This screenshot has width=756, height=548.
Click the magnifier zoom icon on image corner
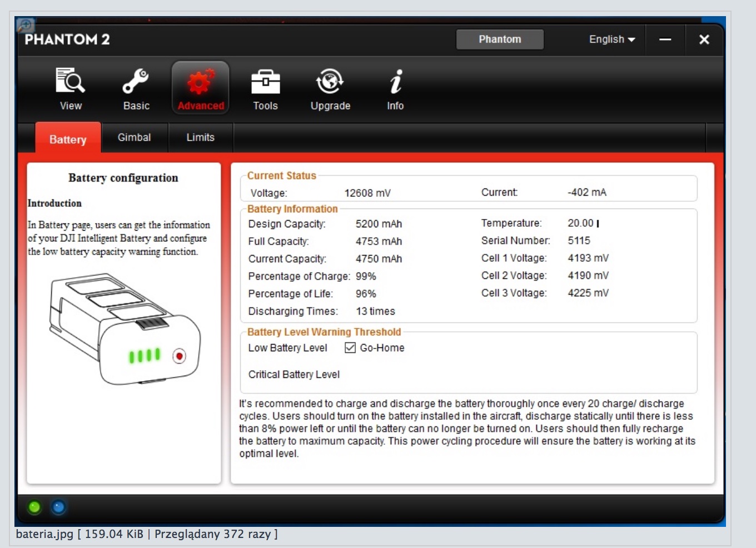pyautogui.click(x=25, y=26)
